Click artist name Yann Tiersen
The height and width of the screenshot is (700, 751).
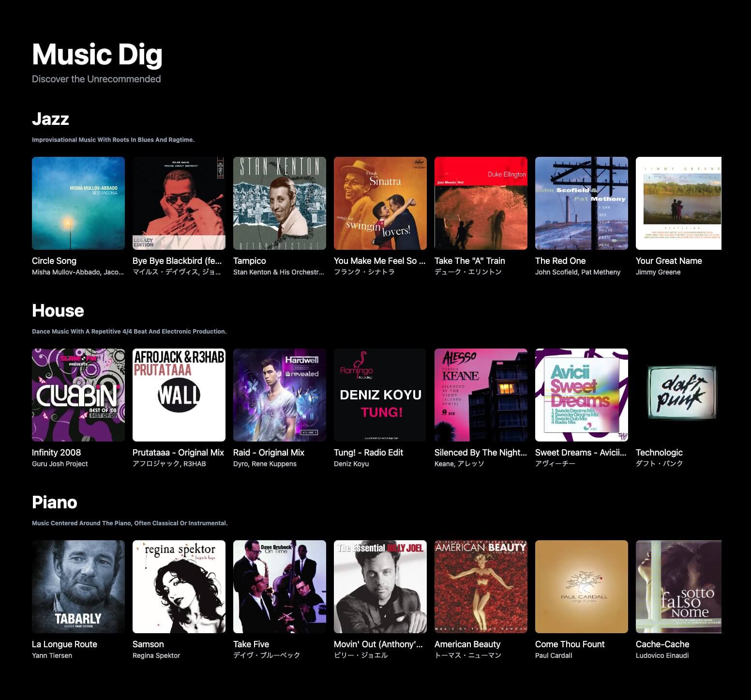[x=52, y=655]
